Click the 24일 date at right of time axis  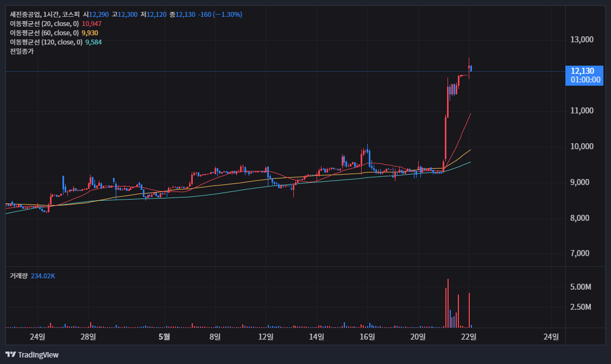[551, 337]
